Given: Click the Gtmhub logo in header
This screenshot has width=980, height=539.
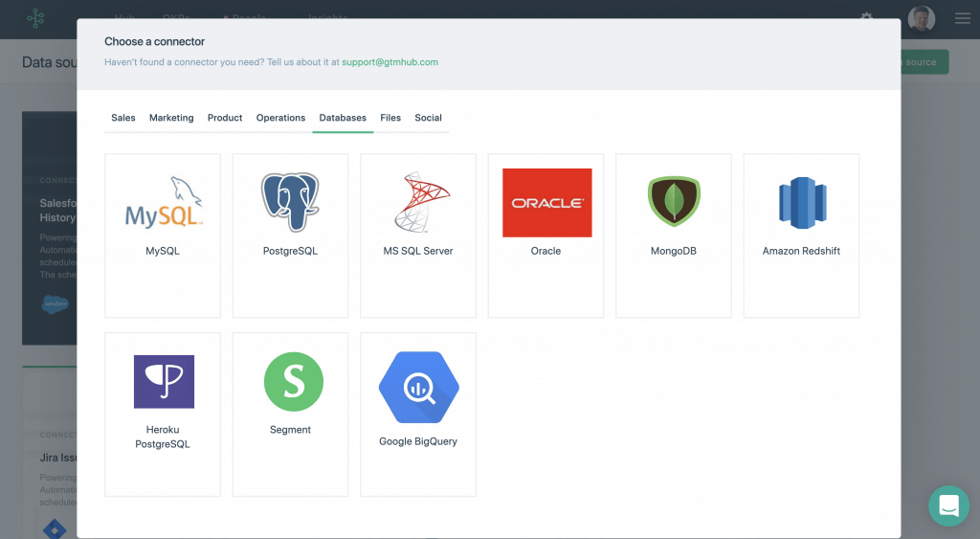Looking at the screenshot, I should tap(35, 18).
